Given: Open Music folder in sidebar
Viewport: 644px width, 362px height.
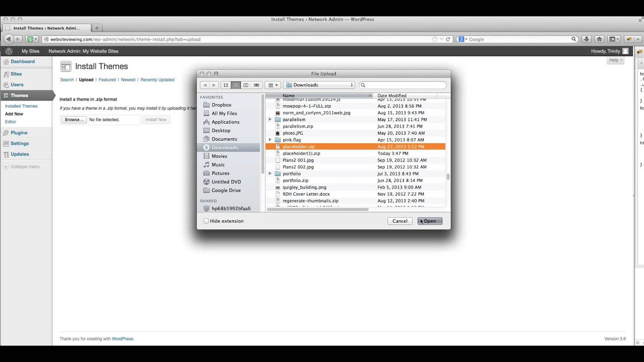Looking at the screenshot, I should [x=218, y=164].
